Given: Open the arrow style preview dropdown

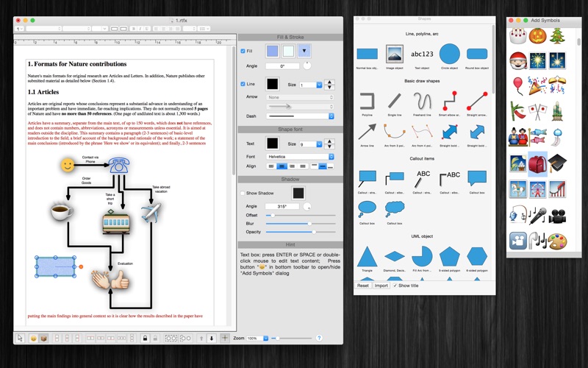Looking at the screenshot, I should pos(300,106).
